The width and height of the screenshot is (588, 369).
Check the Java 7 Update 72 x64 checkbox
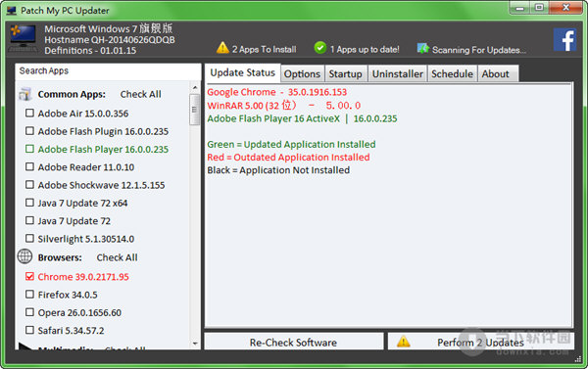pyautogui.click(x=29, y=203)
